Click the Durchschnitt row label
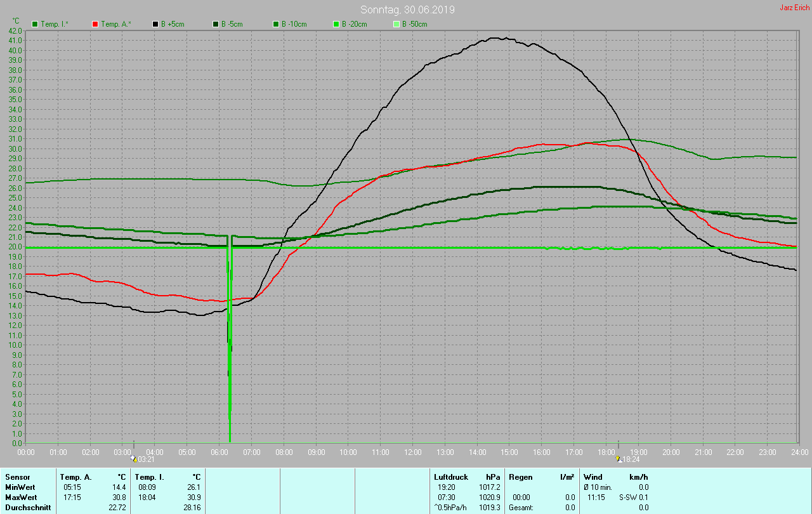Viewport: 812px width, 514px height. point(28,507)
